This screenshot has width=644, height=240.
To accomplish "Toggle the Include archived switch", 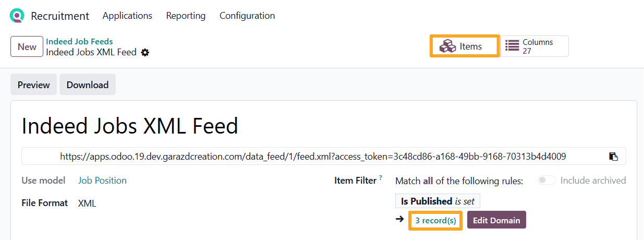I will click(x=546, y=181).
